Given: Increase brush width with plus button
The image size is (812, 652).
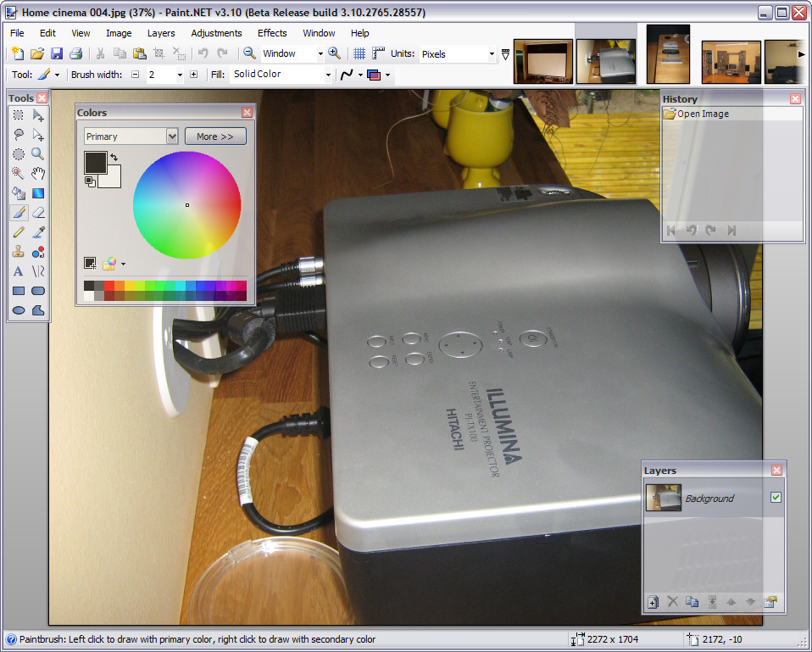Looking at the screenshot, I should tap(194, 75).
